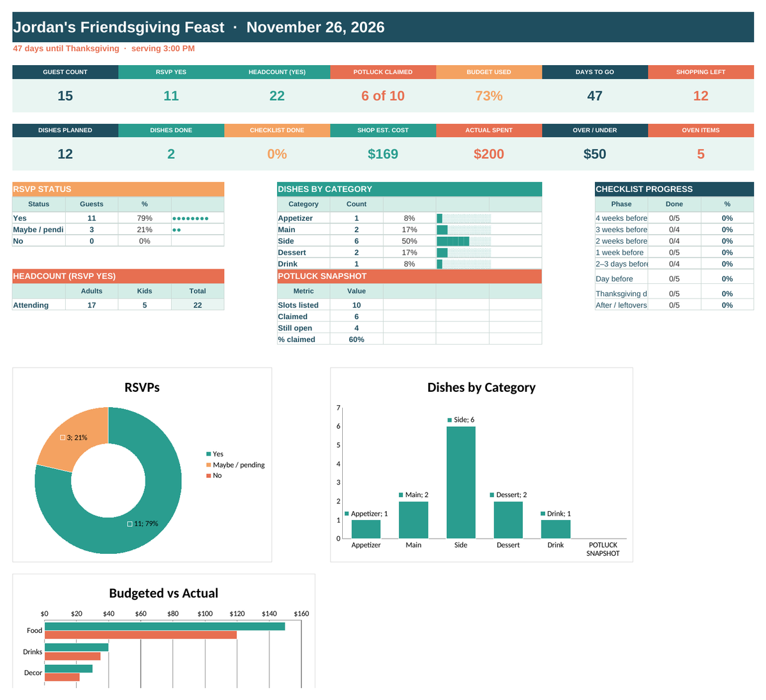
Task: Click the $50 over/under value
Action: coord(595,154)
